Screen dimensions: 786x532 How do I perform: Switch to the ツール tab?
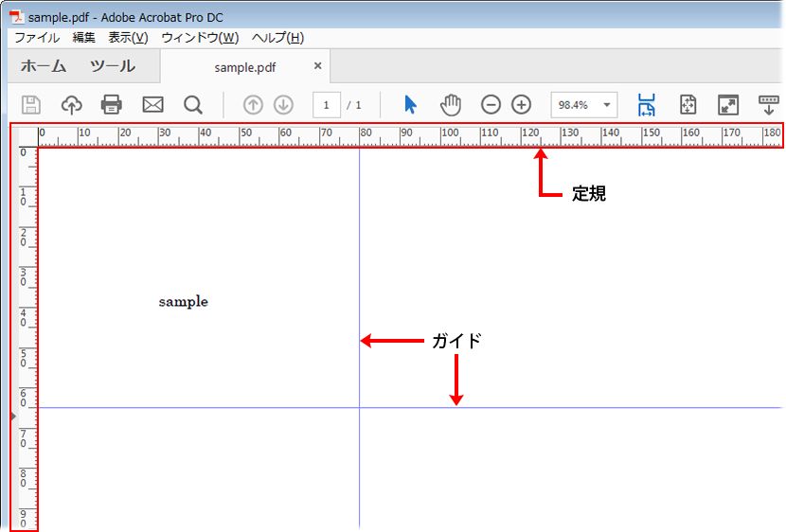(113, 66)
